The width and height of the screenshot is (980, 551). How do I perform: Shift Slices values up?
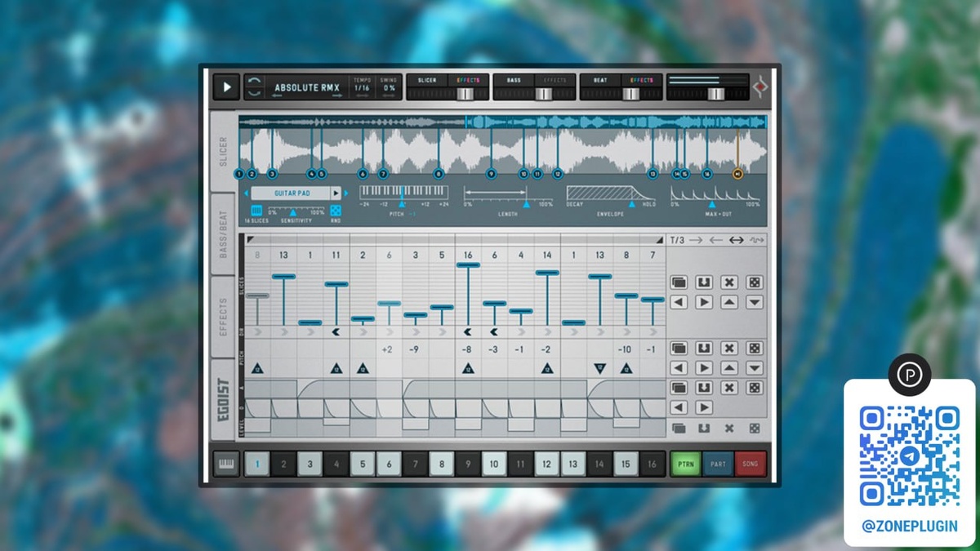pyautogui.click(x=729, y=302)
